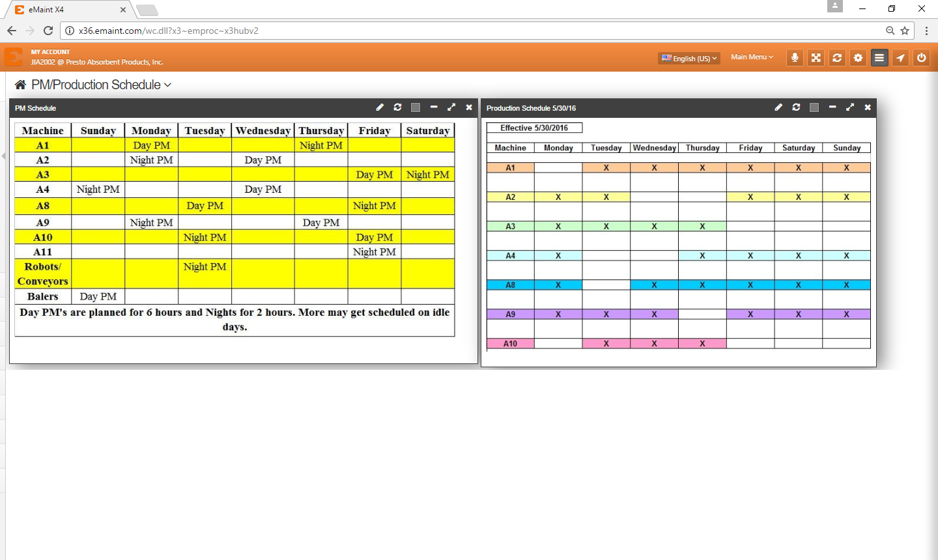Click the Wednesday column header in PM Schedule
Screen dimensions: 938x560
point(263,130)
